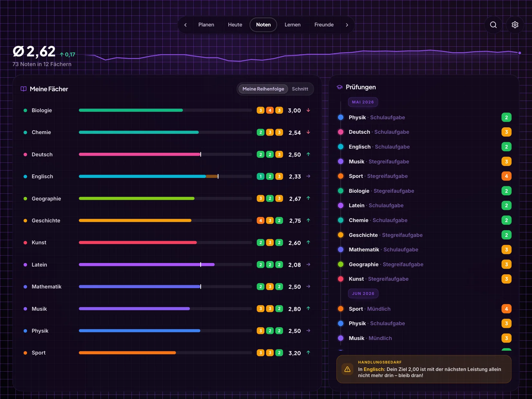
Task: Open the Deutsch Schulaufgabe exam entry
Action: [x=424, y=132]
